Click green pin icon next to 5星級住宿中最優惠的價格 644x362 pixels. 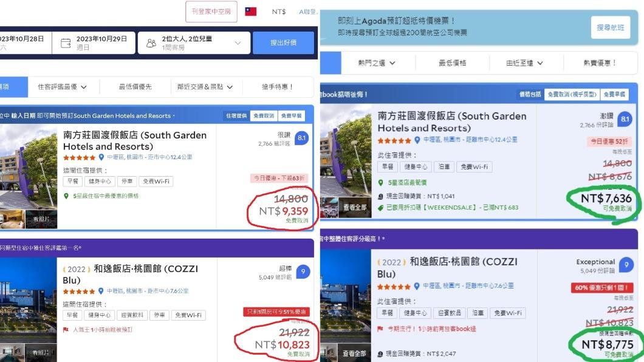click(x=66, y=196)
